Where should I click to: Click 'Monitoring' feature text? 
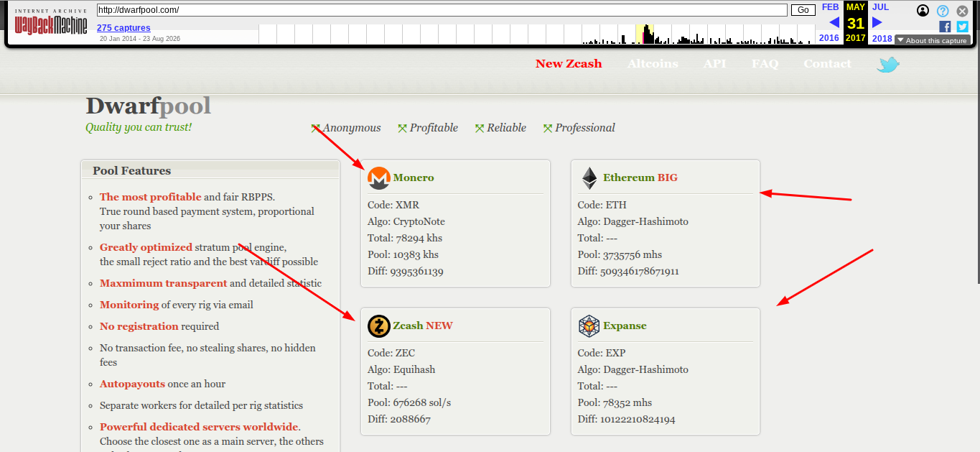click(x=129, y=305)
